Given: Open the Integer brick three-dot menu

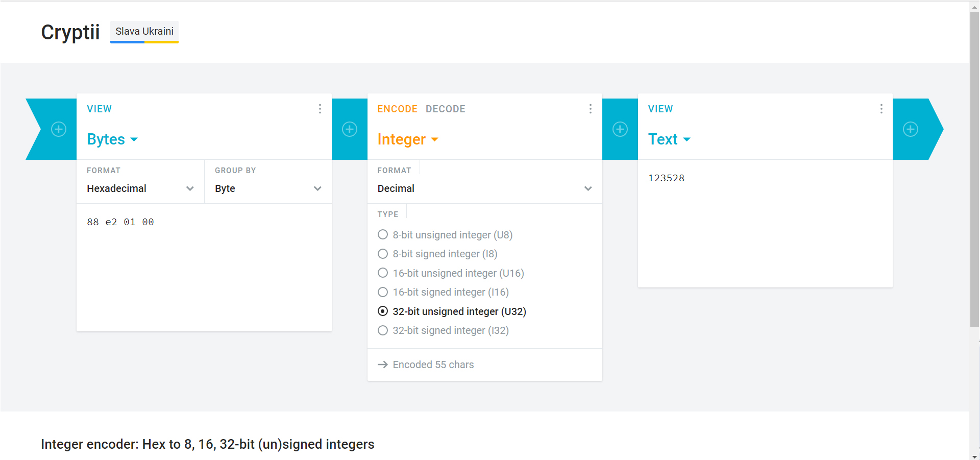Looking at the screenshot, I should [x=591, y=109].
